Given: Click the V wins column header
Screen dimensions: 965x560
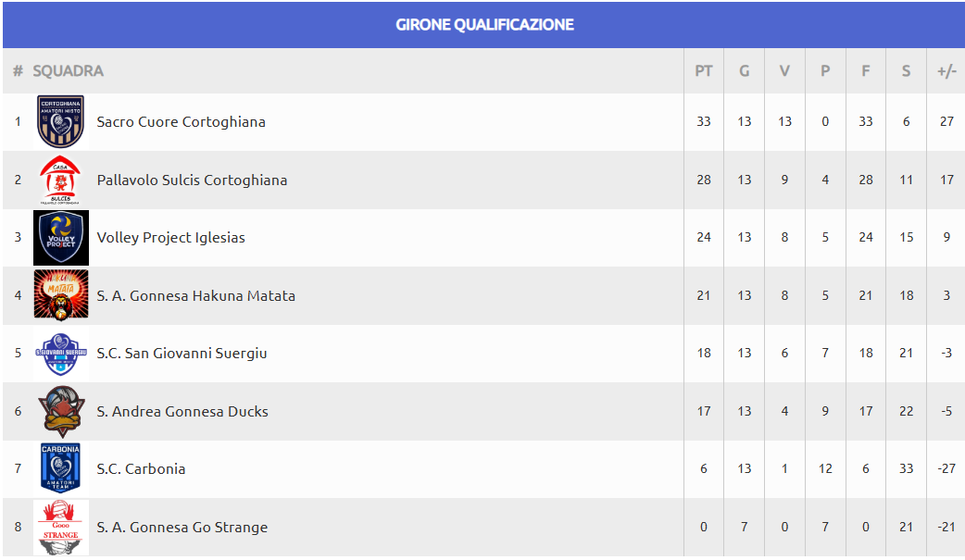Looking at the screenshot, I should [x=784, y=70].
